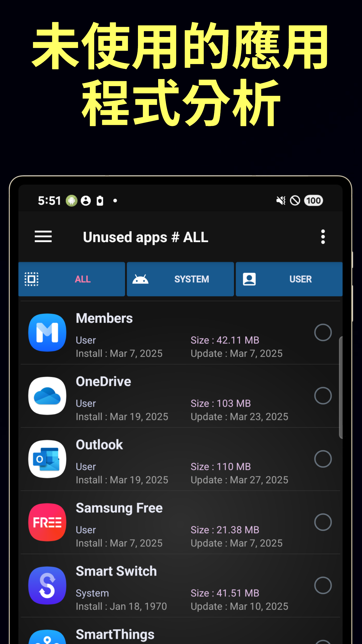Click the Size : 21.38 MB text
The width and height of the screenshot is (362, 644).
225,530
